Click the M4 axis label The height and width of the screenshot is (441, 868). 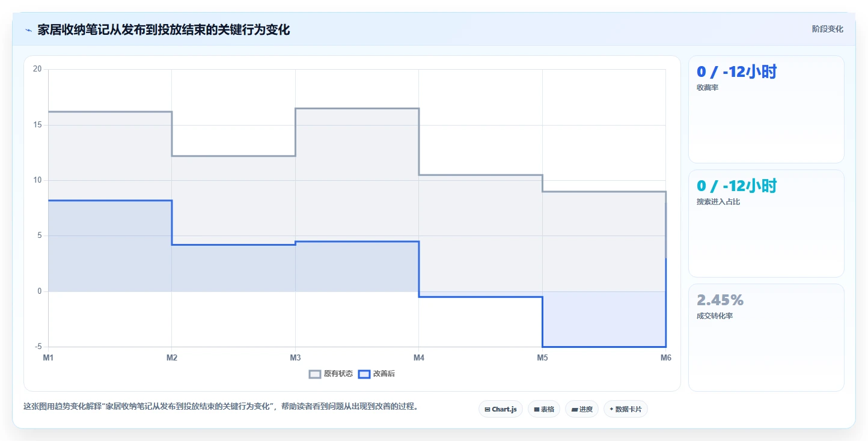[419, 358]
